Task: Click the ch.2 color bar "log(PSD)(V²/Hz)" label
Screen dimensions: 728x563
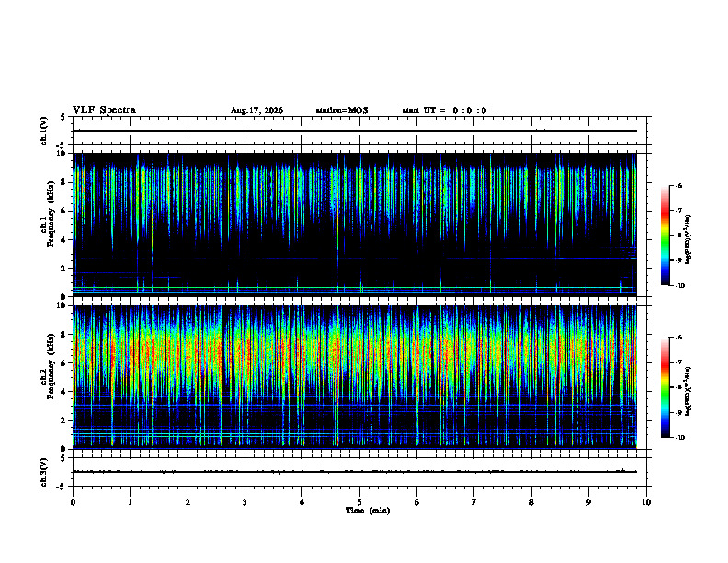Action: pos(688,392)
